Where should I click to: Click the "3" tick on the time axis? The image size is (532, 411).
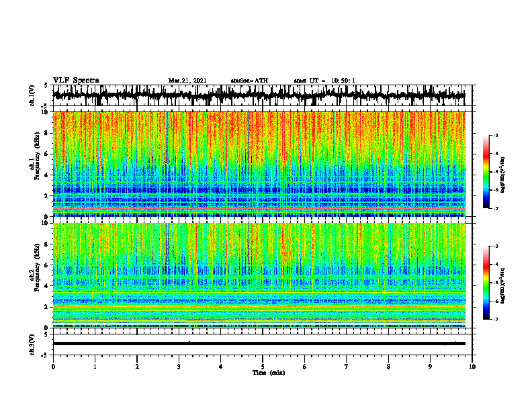coord(179,367)
